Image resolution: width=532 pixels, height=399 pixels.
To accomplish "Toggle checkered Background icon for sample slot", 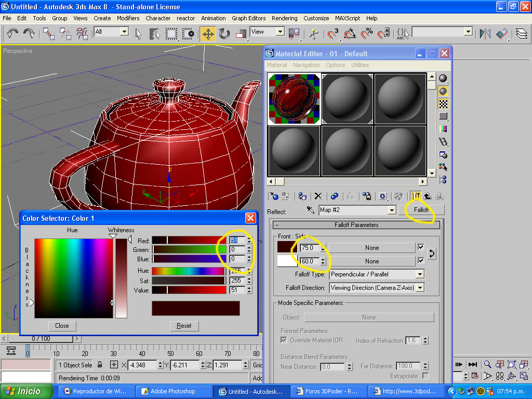I will point(443,104).
